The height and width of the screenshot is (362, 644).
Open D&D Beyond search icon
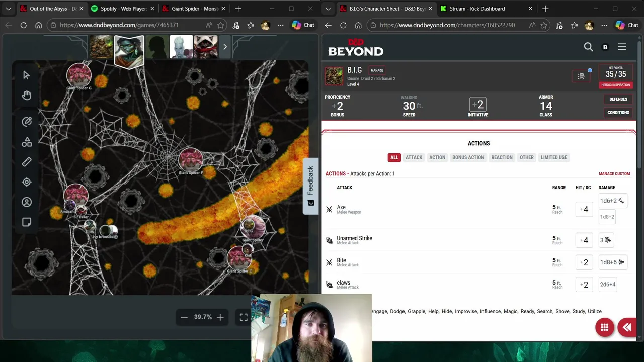588,47
